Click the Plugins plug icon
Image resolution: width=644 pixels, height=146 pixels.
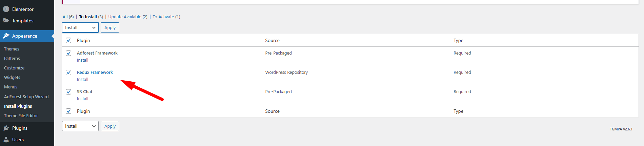pos(6,128)
